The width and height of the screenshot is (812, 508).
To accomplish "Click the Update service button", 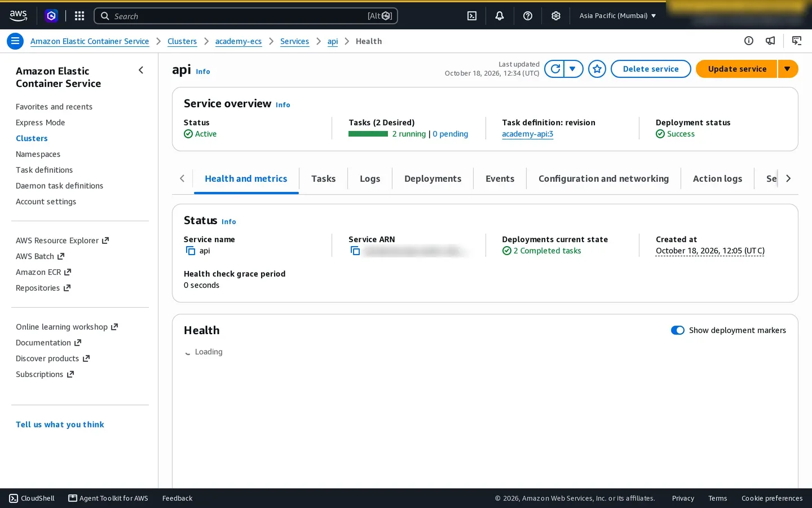I will 737,69.
